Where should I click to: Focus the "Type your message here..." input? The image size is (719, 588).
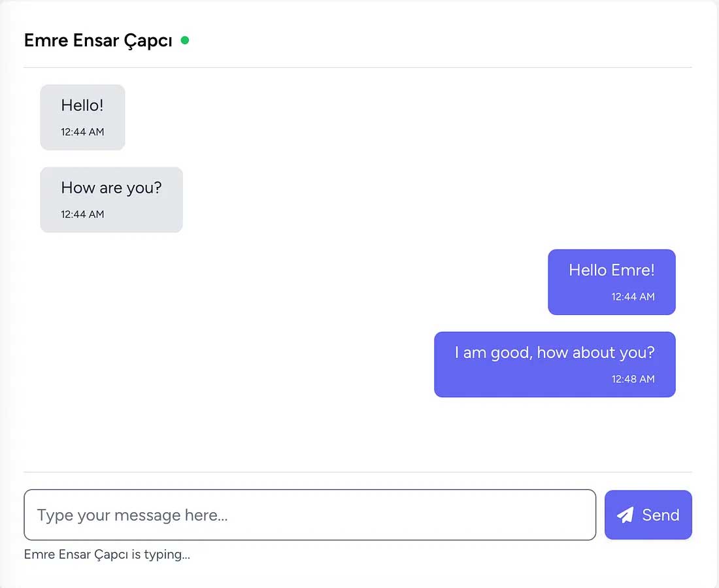pyautogui.click(x=309, y=515)
